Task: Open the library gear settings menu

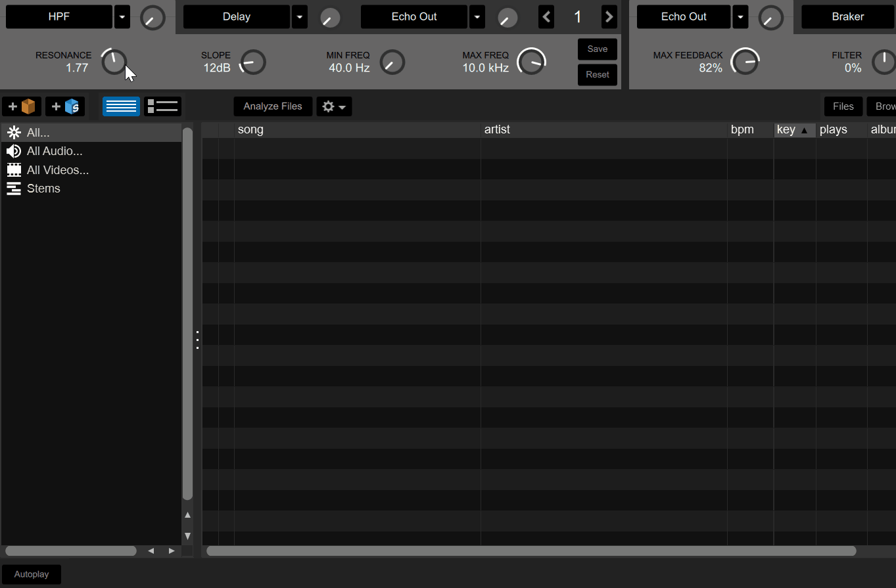Action: point(334,106)
